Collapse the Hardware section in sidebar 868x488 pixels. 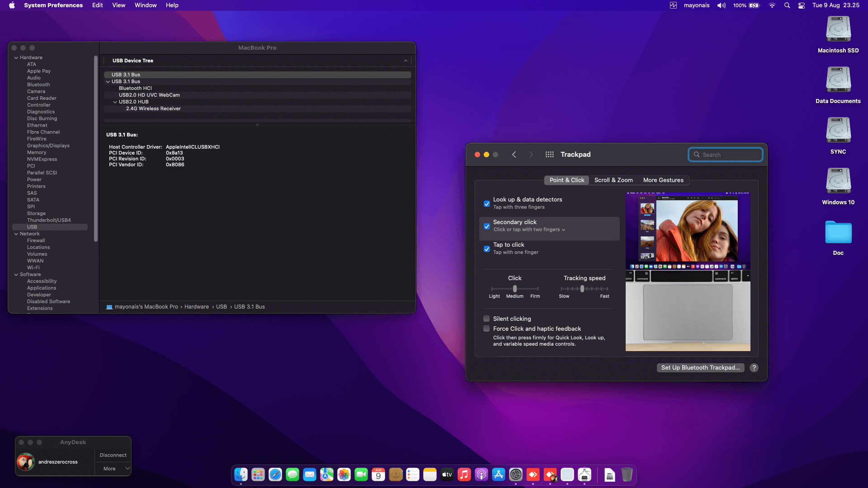pyautogui.click(x=16, y=58)
